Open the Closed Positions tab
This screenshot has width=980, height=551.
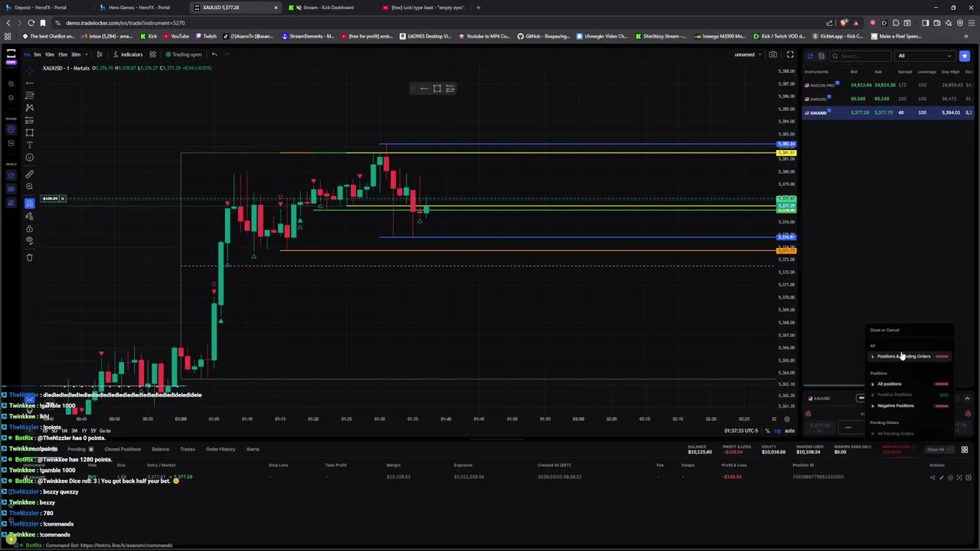click(x=122, y=449)
